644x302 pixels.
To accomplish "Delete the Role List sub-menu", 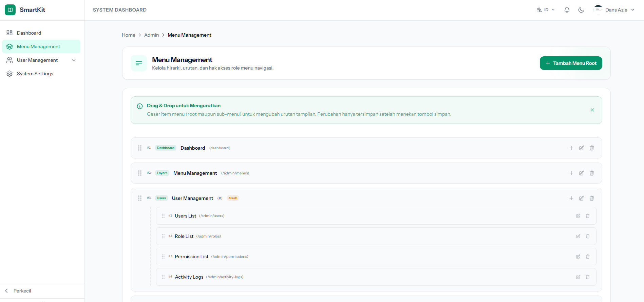I will (x=588, y=236).
